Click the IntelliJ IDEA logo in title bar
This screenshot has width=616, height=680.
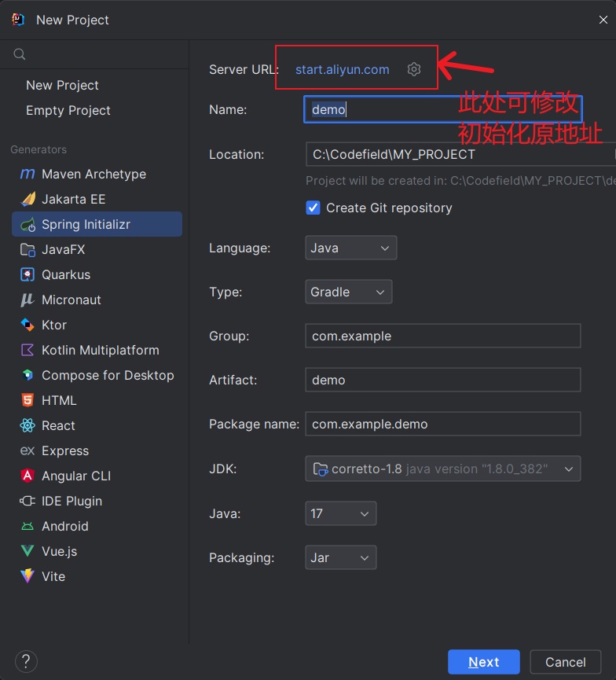pyautogui.click(x=18, y=20)
